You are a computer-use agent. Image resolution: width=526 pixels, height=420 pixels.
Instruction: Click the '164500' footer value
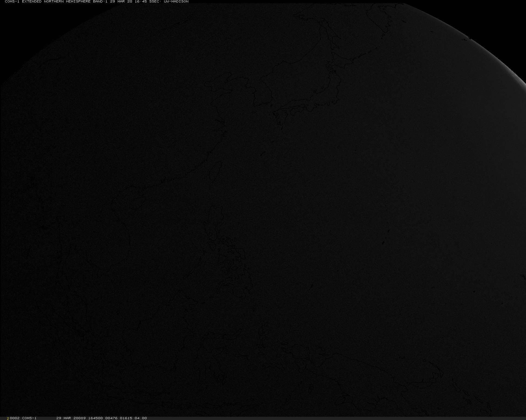(95, 418)
